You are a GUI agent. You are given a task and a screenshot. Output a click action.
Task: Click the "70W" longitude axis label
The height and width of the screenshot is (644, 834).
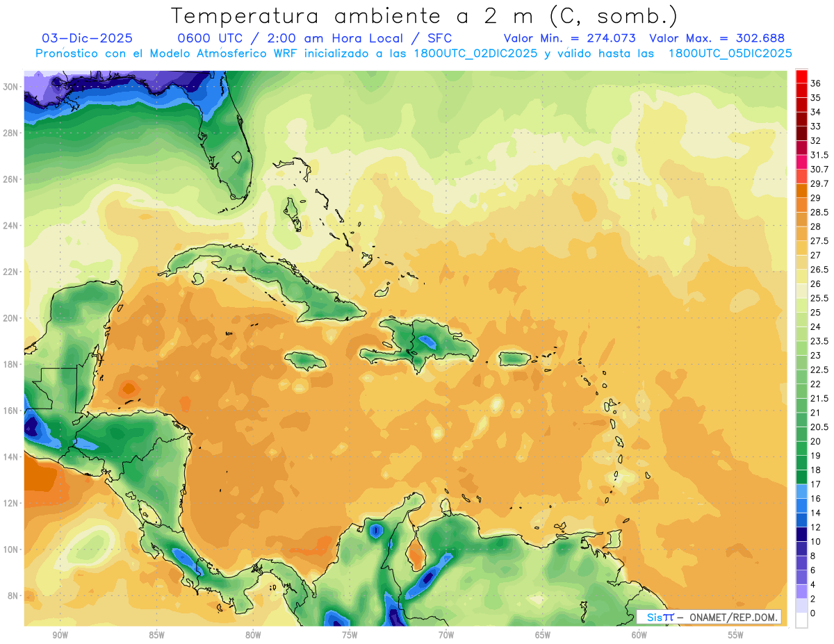[x=446, y=635]
